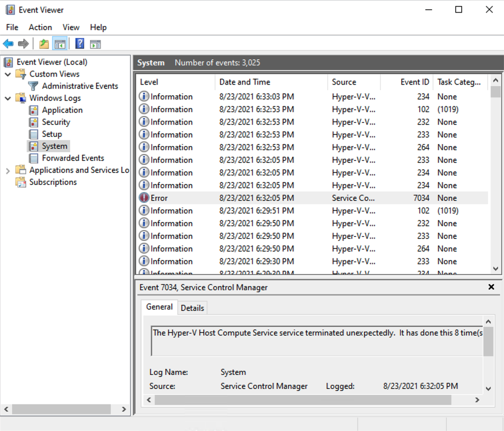Click the Application log icon
This screenshot has height=431, width=504.
tap(33, 110)
